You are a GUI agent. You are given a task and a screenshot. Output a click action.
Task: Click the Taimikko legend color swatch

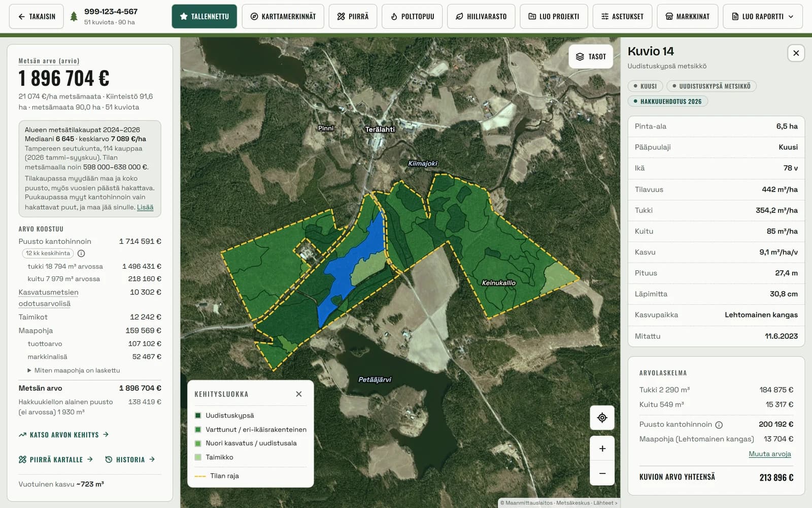point(198,457)
